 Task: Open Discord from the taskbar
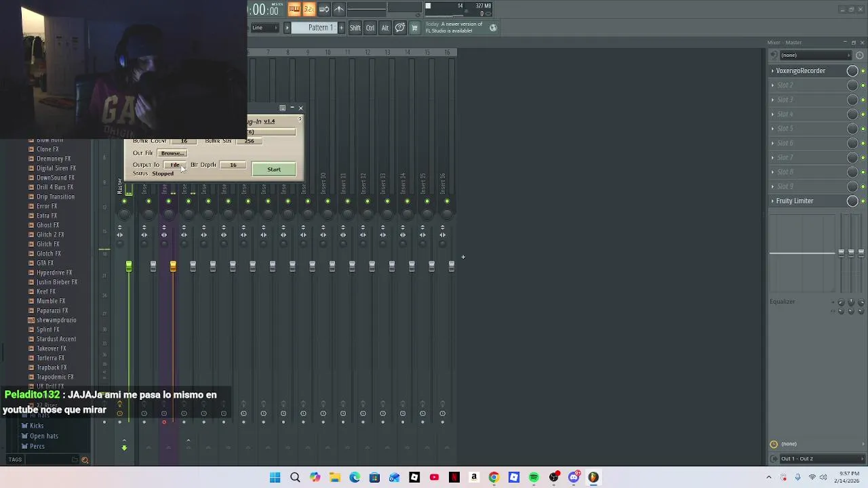coord(574,478)
